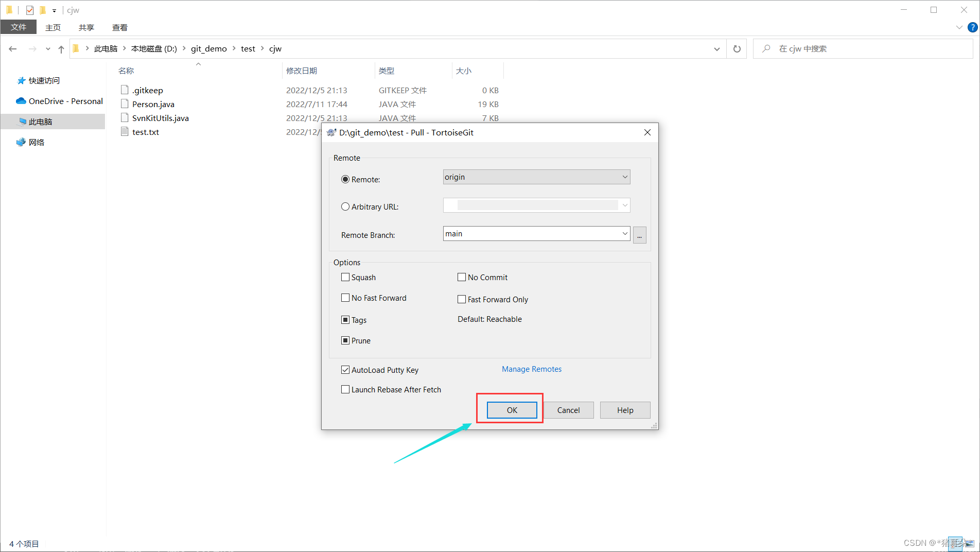Click the Help question mark icon
The height and width of the screenshot is (552, 980).
(x=973, y=27)
